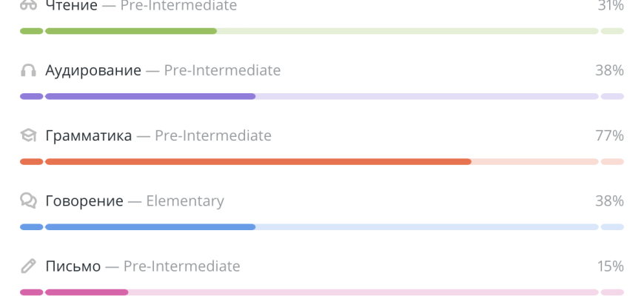Click the headphones icon beside Аудирование
The image size is (644, 296).
click(28, 71)
